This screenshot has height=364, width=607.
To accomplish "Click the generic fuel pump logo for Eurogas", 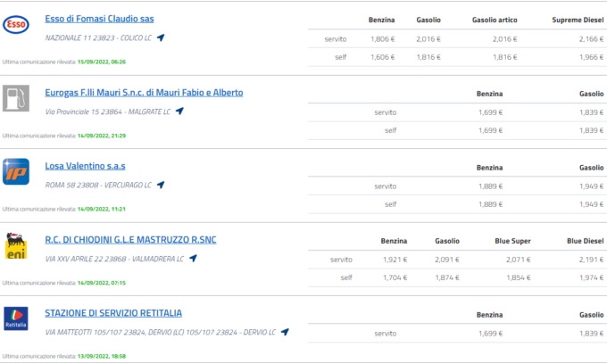I will (16, 98).
